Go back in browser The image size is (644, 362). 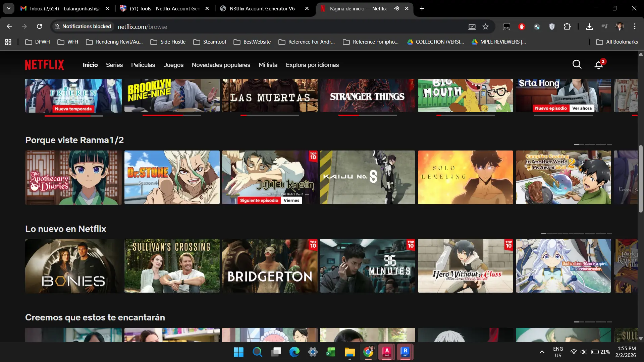click(9, 26)
